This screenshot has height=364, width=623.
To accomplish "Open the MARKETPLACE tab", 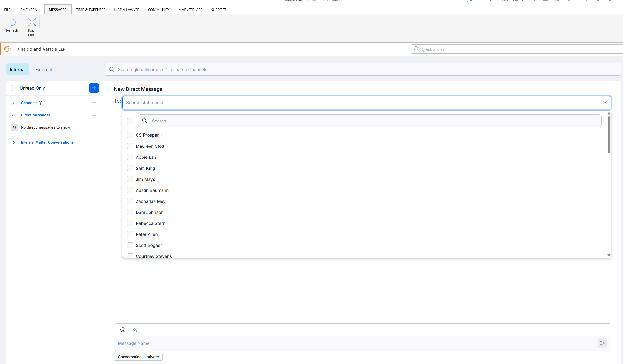I will 190,10.
